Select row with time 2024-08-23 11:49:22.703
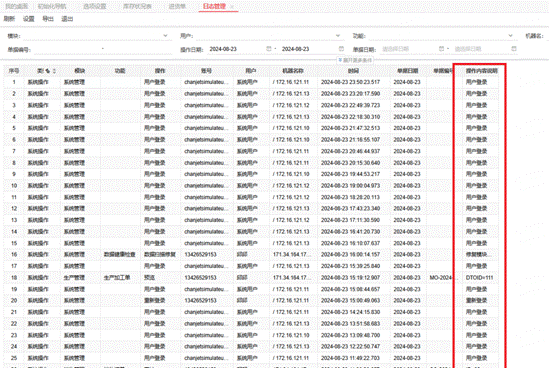This screenshot has width=549, height=368. [251, 358]
